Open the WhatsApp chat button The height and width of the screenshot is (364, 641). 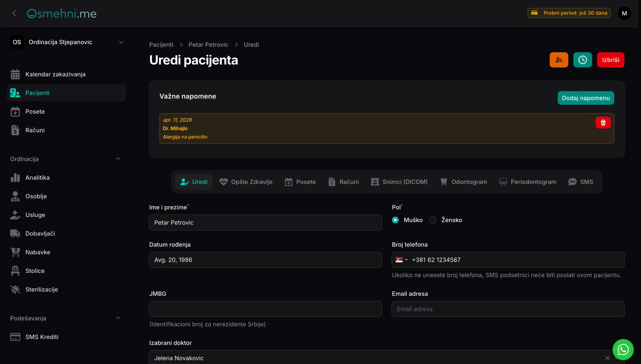pyautogui.click(x=623, y=350)
